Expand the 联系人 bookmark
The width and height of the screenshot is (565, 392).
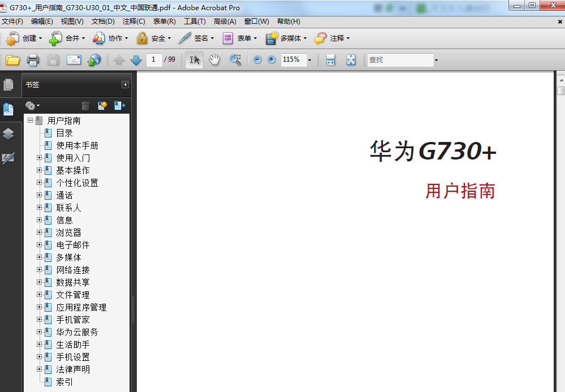pos(39,207)
